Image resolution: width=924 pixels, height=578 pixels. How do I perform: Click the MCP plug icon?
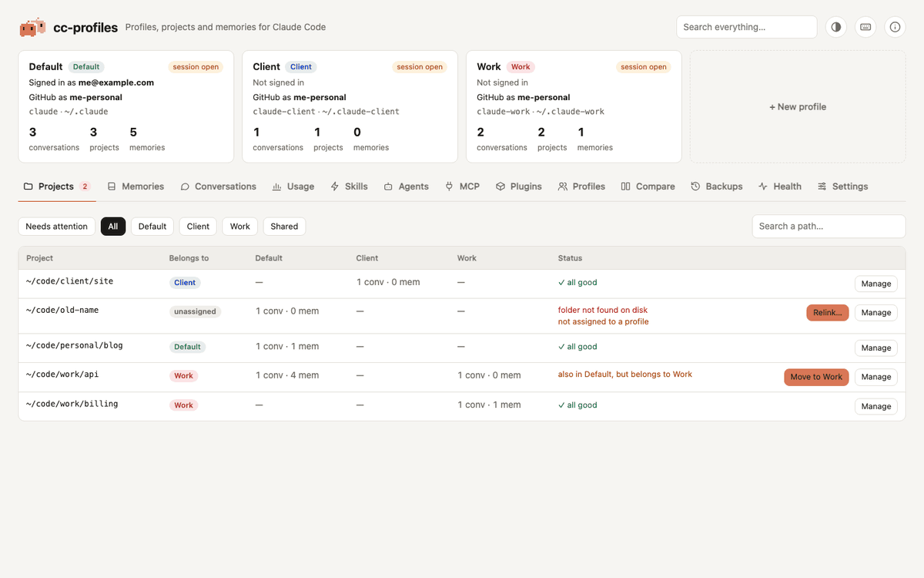[x=449, y=187]
